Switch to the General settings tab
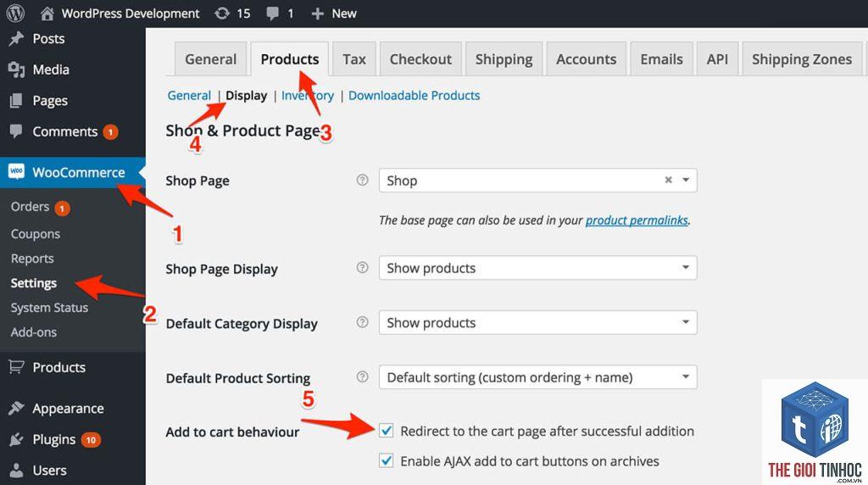Screen dimensions: 868x485 click(x=210, y=59)
